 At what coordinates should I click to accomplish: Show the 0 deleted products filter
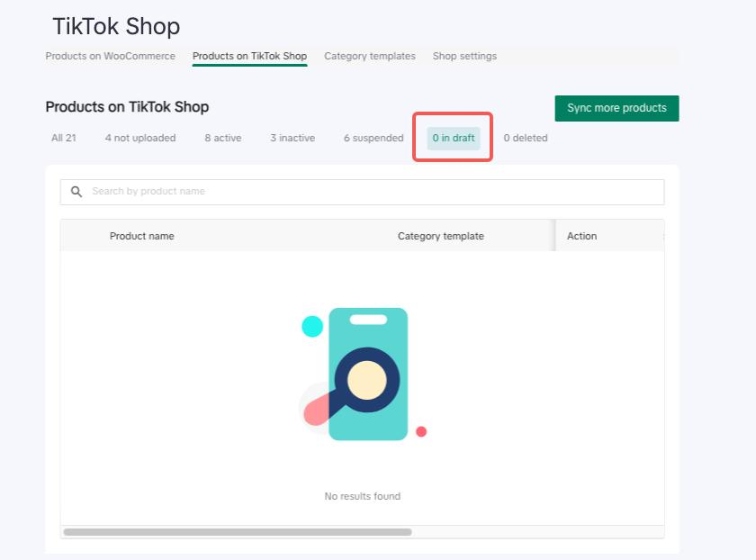click(526, 138)
